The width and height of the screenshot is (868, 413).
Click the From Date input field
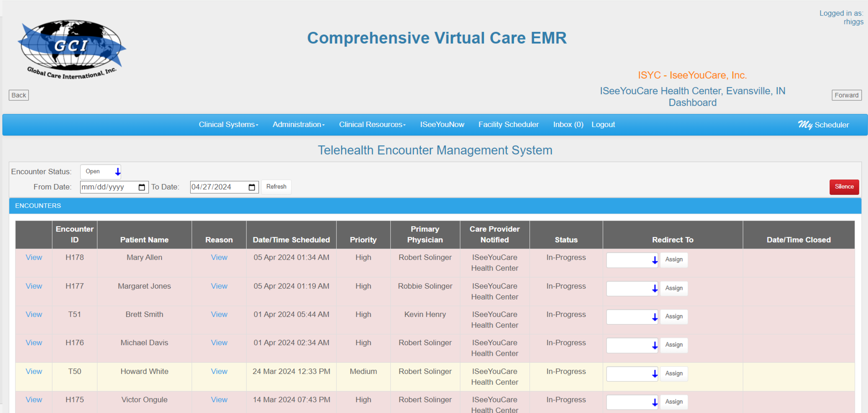[x=114, y=187]
